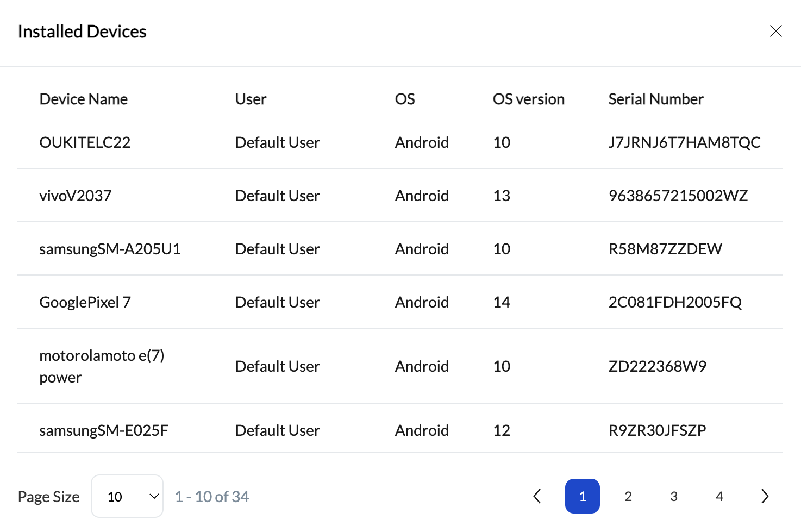The width and height of the screenshot is (801, 532).
Task: Open the Page Size dropdown
Action: [127, 496]
